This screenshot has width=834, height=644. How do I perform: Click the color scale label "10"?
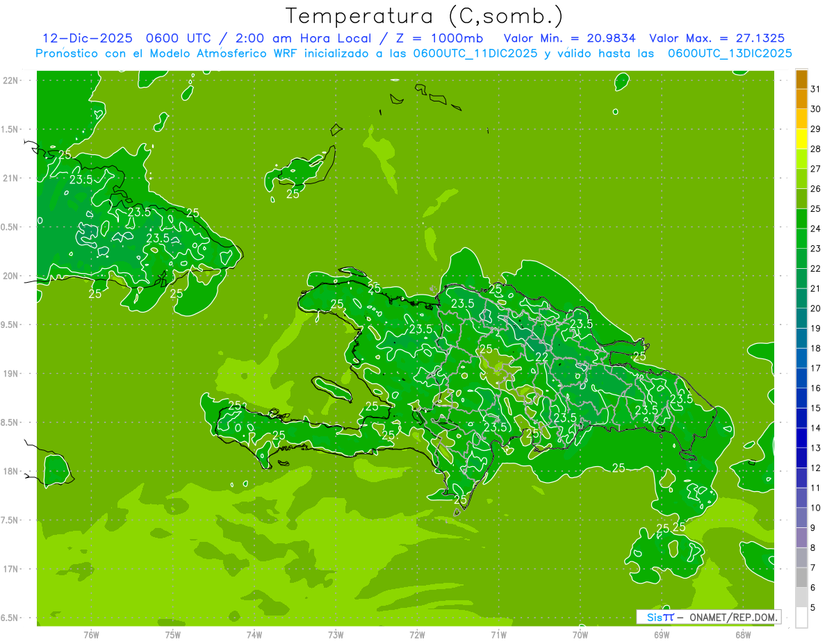(816, 508)
